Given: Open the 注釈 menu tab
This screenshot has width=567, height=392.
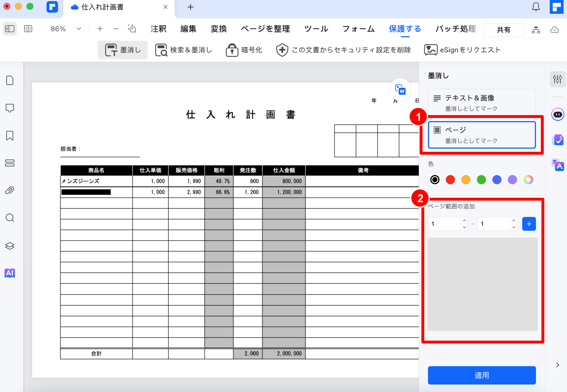Looking at the screenshot, I should [159, 29].
